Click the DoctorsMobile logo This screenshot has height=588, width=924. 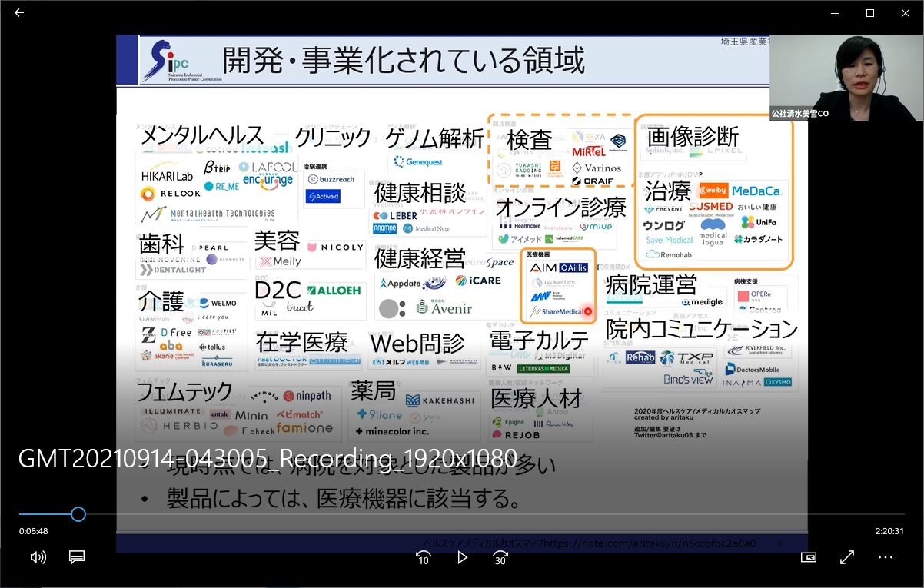point(752,370)
